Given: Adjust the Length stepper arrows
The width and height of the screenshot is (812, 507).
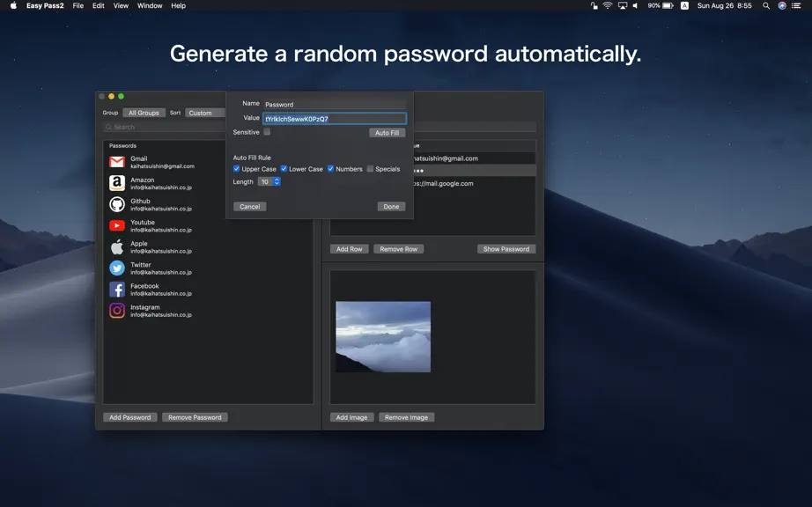Looking at the screenshot, I should tap(277, 181).
